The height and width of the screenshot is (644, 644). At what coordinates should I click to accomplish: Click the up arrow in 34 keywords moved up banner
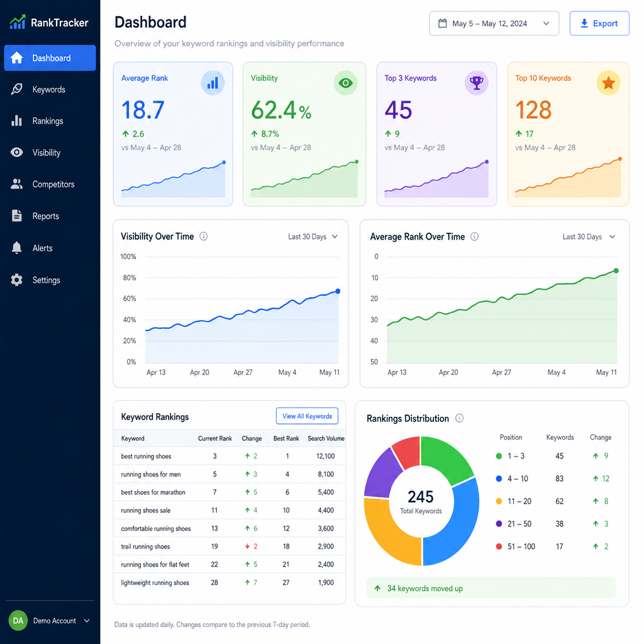(377, 588)
